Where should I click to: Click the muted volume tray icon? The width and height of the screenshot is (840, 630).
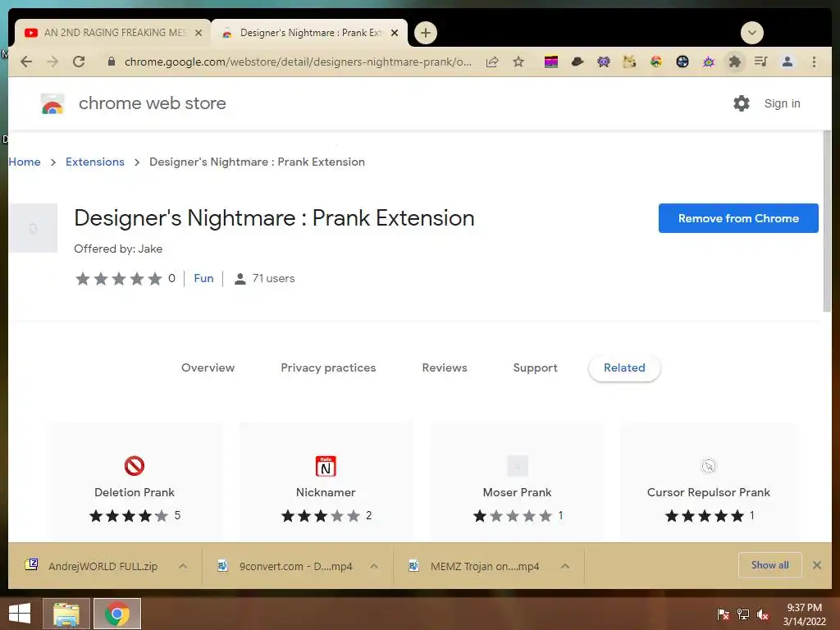763,614
